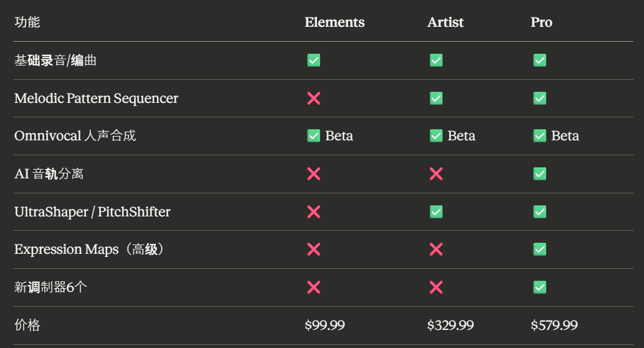644x348 pixels.
Task: Click the Elements checkmark for 基础录音/编曲
Action: [313, 60]
